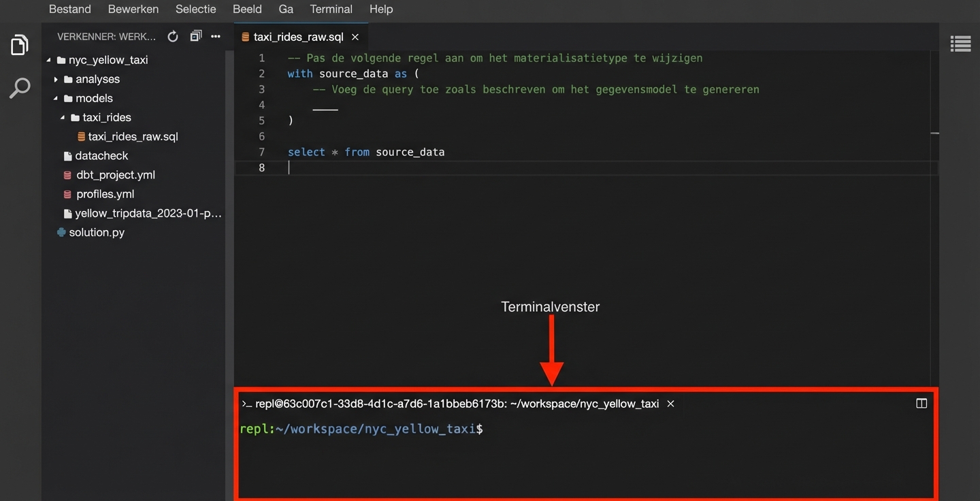Screen dimensions: 980x501
Task: Open the Explorer more actions ellipsis icon
Action: 215,36
